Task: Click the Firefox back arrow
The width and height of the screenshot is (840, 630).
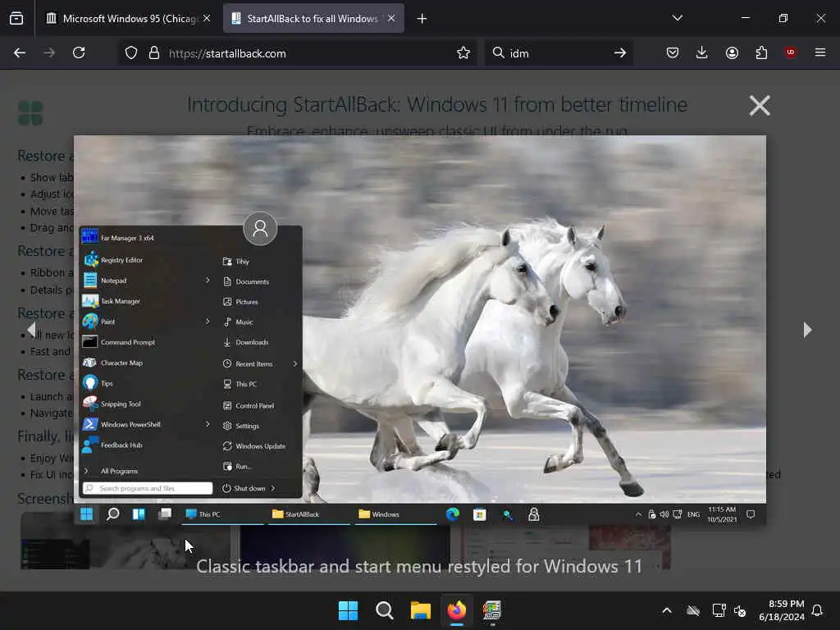Action: point(20,52)
